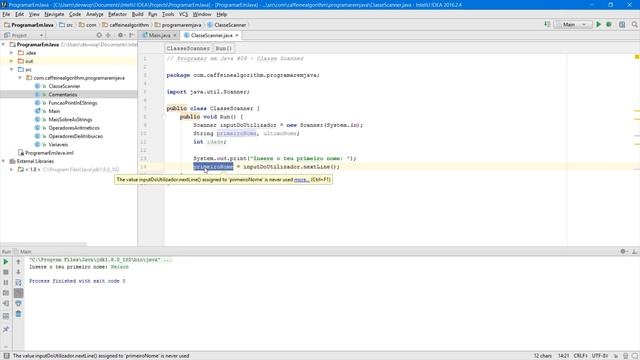Exit icon in Run panel left strip

6,304
